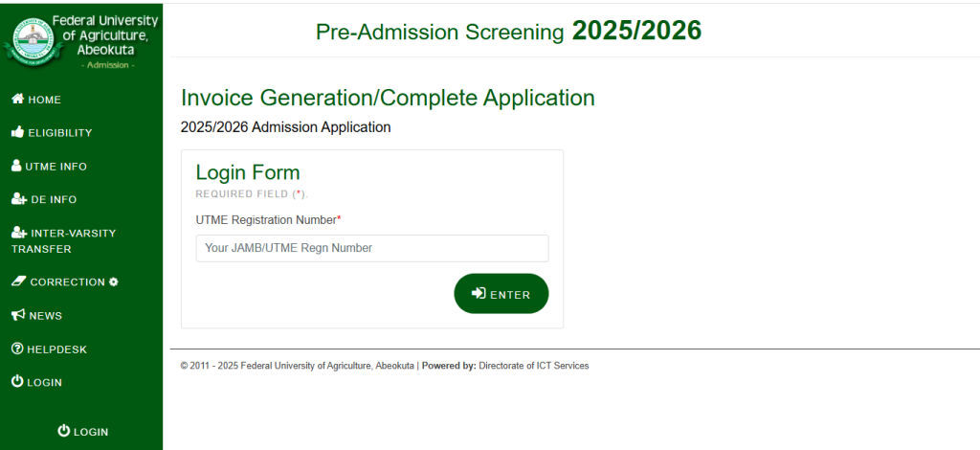The width and height of the screenshot is (980, 450).
Task: Click the megaphone icon beside NEWS
Action: (x=18, y=315)
